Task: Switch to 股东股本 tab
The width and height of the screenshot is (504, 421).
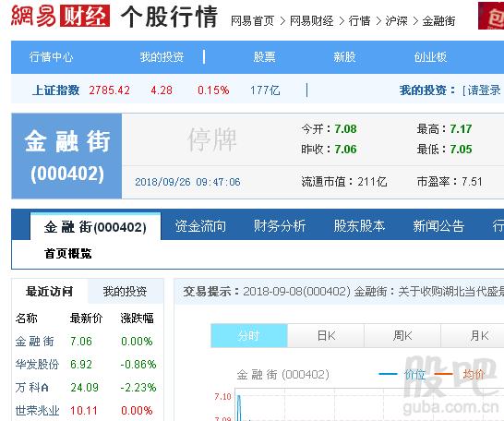Action: [x=359, y=226]
